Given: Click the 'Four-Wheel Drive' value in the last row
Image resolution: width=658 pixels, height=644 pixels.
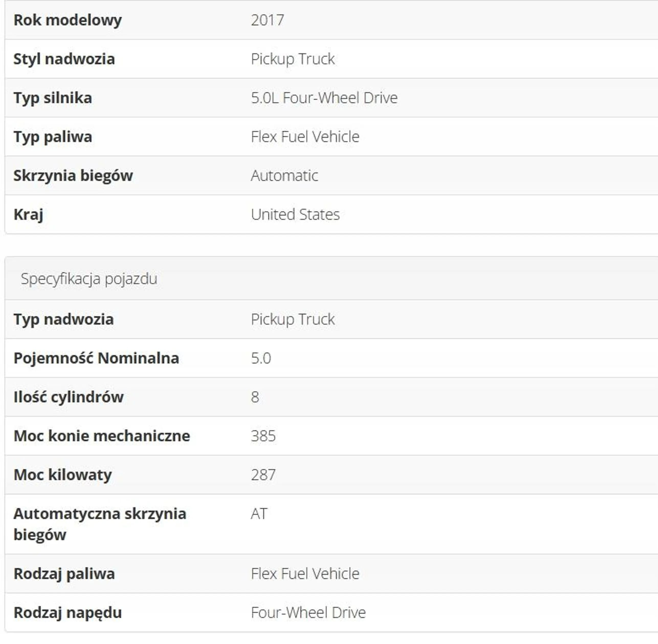Looking at the screenshot, I should (x=308, y=613).
